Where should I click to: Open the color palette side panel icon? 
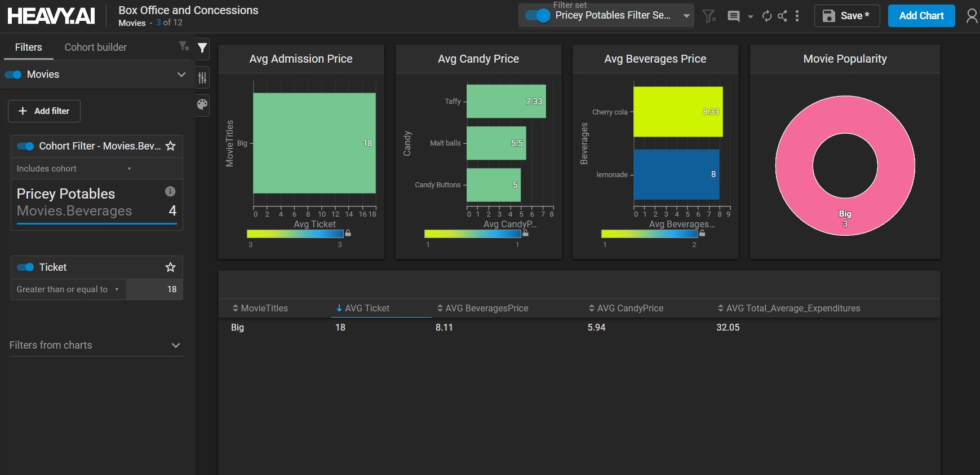click(x=202, y=104)
